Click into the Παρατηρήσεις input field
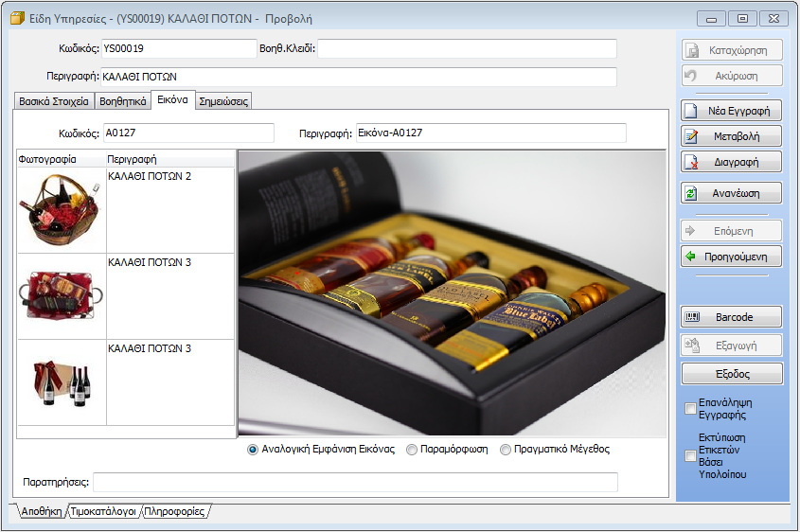The image size is (800, 532). pyautogui.click(x=355, y=482)
